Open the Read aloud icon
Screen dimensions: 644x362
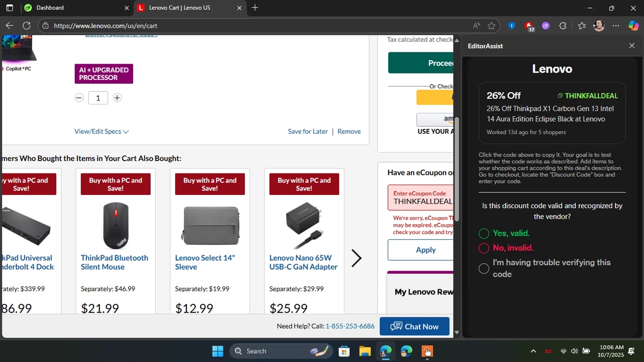(477, 26)
